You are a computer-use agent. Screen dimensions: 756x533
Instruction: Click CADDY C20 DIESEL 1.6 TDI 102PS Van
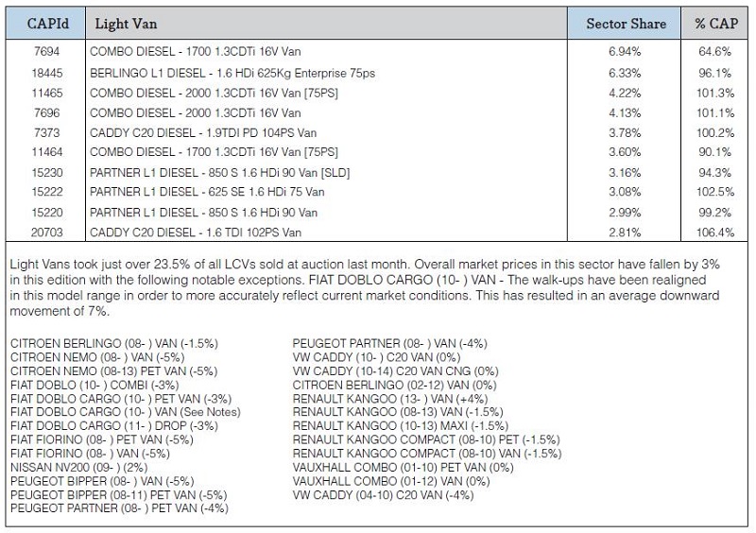pyautogui.click(x=196, y=232)
